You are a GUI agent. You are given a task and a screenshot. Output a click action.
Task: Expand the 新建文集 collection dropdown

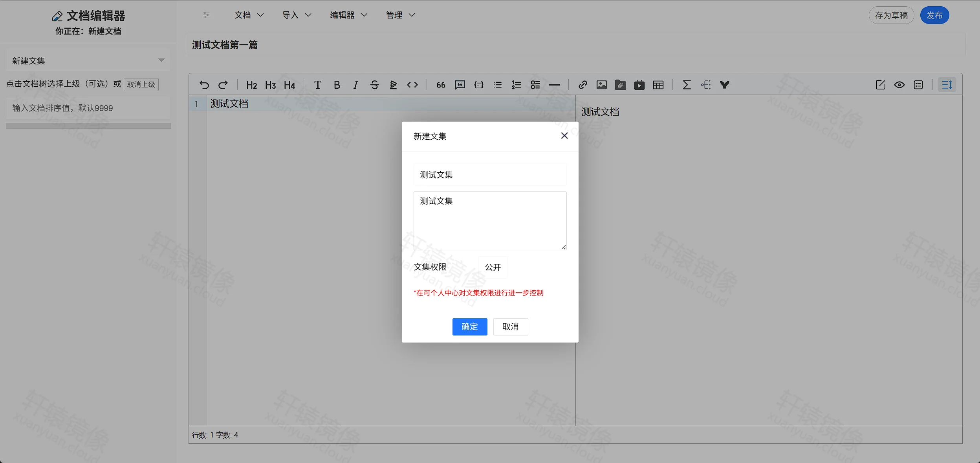[88, 60]
